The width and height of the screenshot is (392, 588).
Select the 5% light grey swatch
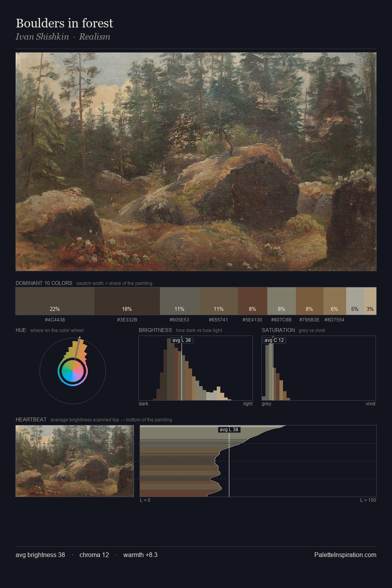(x=355, y=301)
